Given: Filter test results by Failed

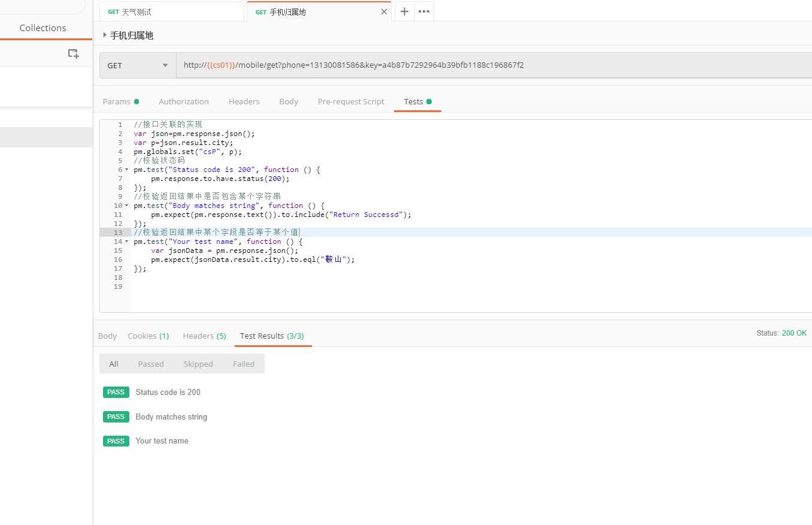Looking at the screenshot, I should (244, 364).
